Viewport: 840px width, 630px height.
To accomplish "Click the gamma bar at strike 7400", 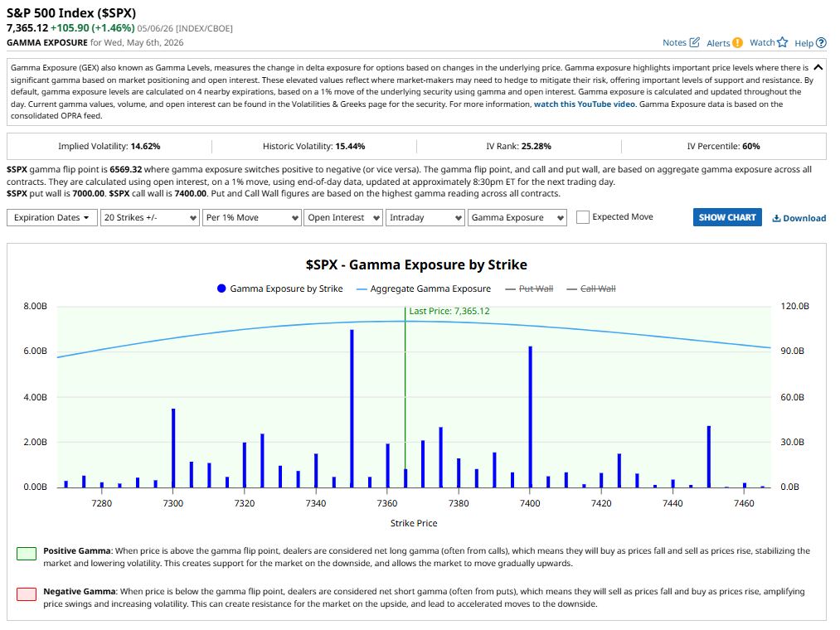I will tap(530, 417).
